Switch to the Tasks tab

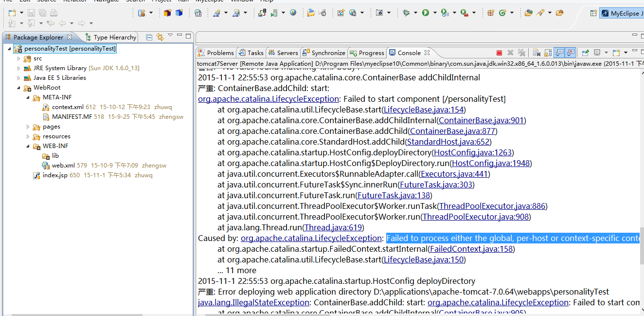[x=251, y=53]
